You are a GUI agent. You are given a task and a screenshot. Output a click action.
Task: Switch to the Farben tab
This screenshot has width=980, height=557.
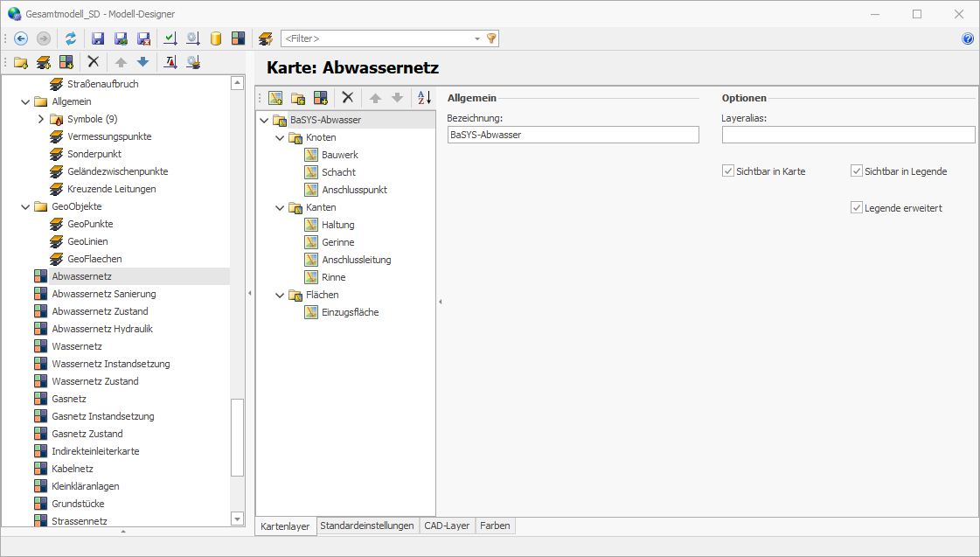coord(495,526)
